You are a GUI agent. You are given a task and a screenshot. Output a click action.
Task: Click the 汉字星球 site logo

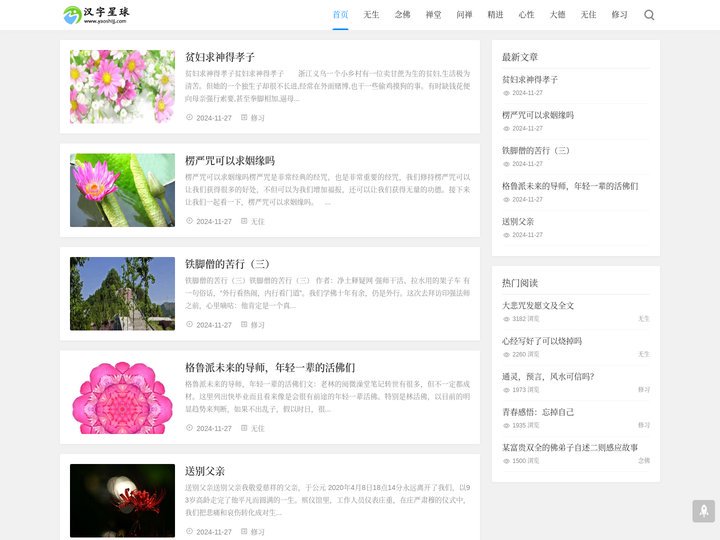(96, 15)
